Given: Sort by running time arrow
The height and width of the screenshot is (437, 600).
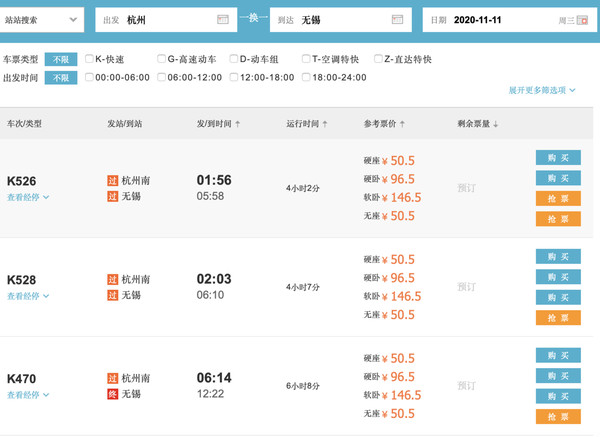Looking at the screenshot, I should coord(325,124).
